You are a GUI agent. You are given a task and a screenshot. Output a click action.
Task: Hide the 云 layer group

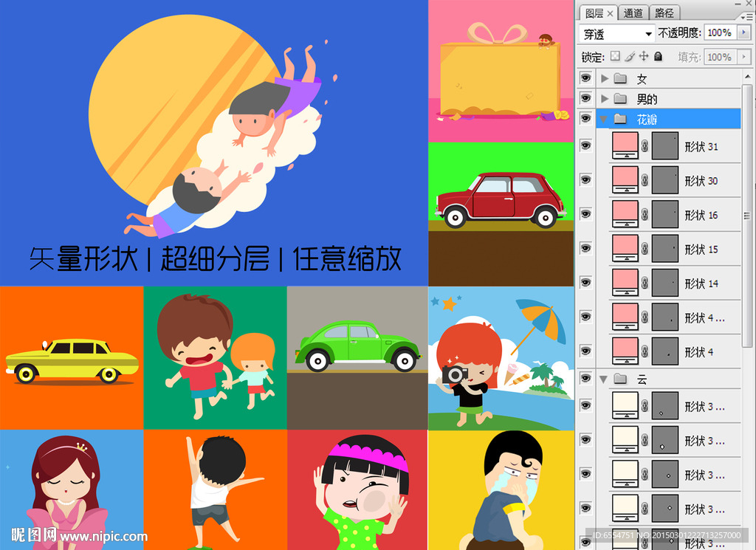click(585, 379)
